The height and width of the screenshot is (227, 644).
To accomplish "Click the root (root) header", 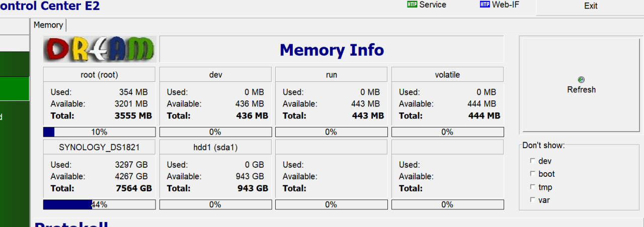I will click(99, 75).
